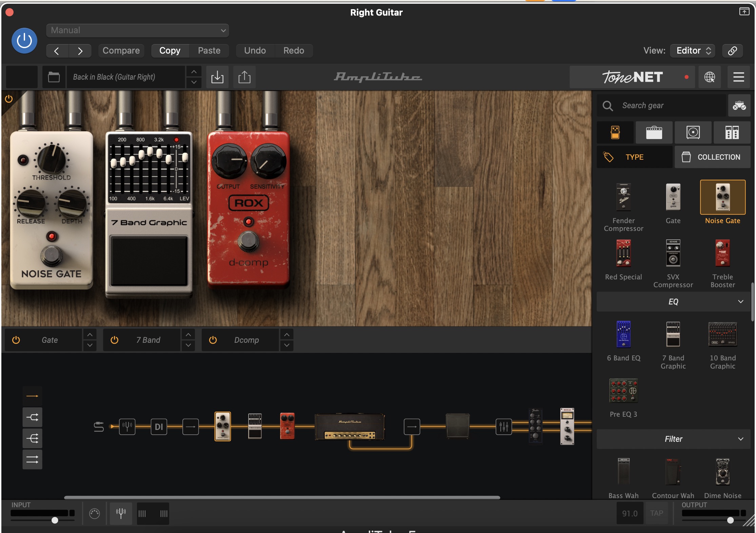Toggle the Gate slot power

pos(16,340)
